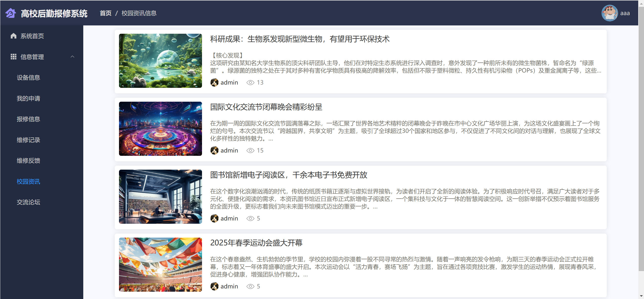Click eye icon on library article
Image resolution: width=644 pixels, height=299 pixels.
tap(250, 218)
